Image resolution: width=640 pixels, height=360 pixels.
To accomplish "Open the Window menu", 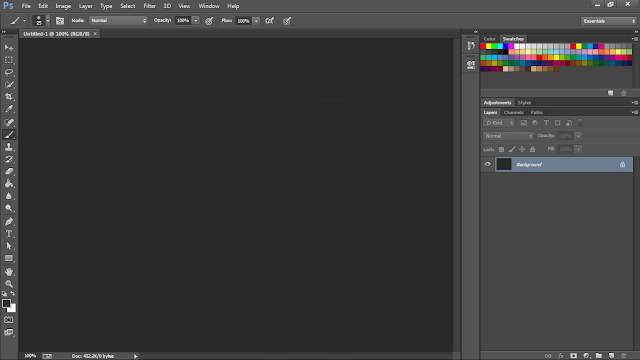I will [x=209, y=6].
